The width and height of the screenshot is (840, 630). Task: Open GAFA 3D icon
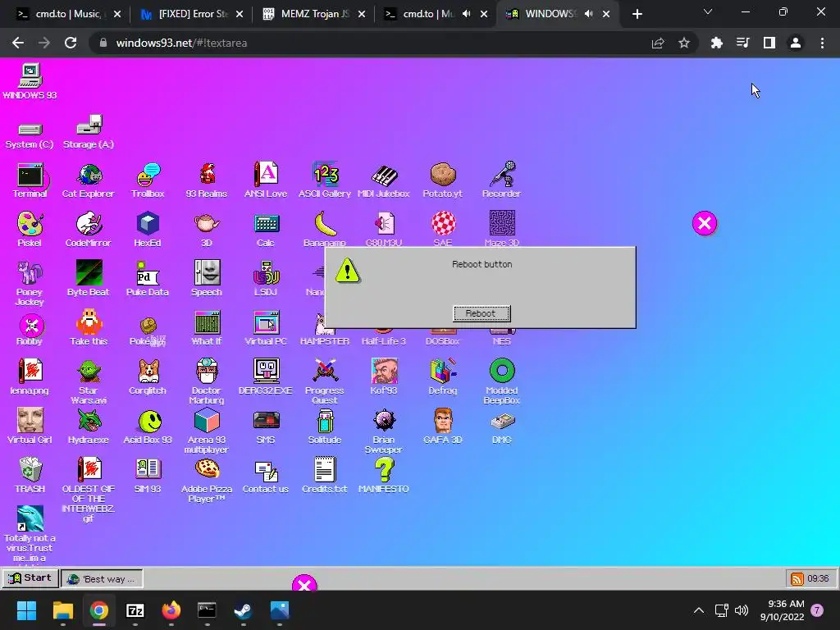tap(443, 421)
